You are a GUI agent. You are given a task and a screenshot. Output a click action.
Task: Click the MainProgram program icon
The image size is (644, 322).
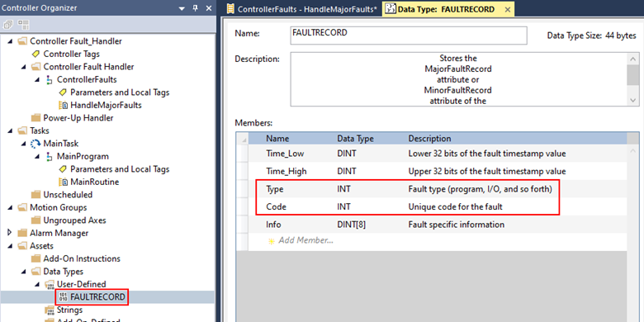click(x=50, y=157)
